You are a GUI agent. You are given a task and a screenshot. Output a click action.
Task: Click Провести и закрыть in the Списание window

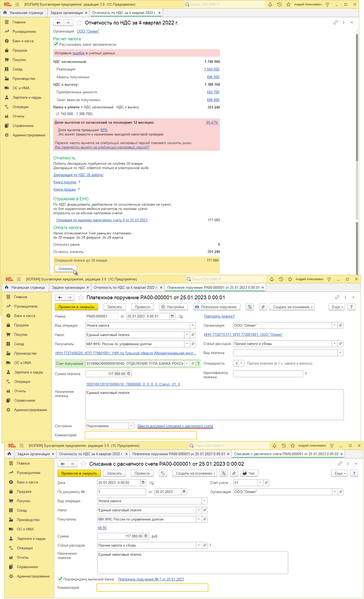(79, 473)
